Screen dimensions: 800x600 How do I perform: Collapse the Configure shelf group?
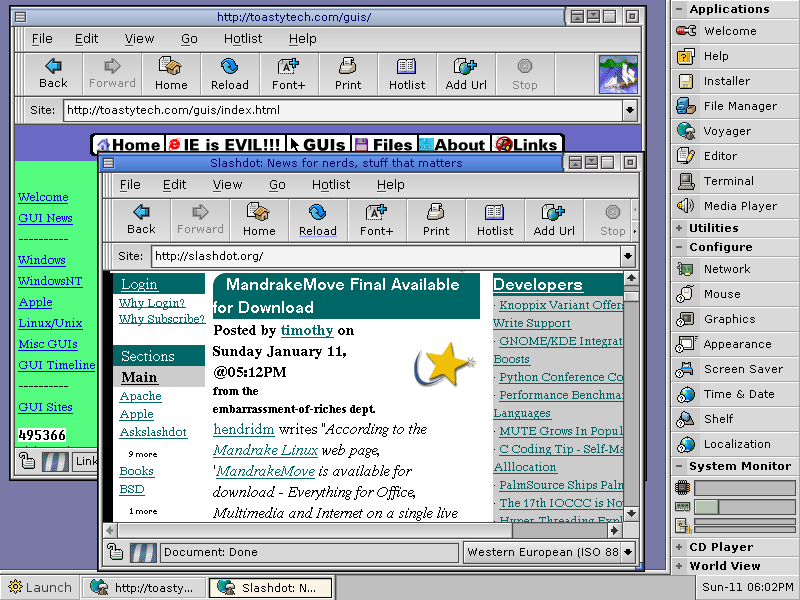tap(679, 247)
